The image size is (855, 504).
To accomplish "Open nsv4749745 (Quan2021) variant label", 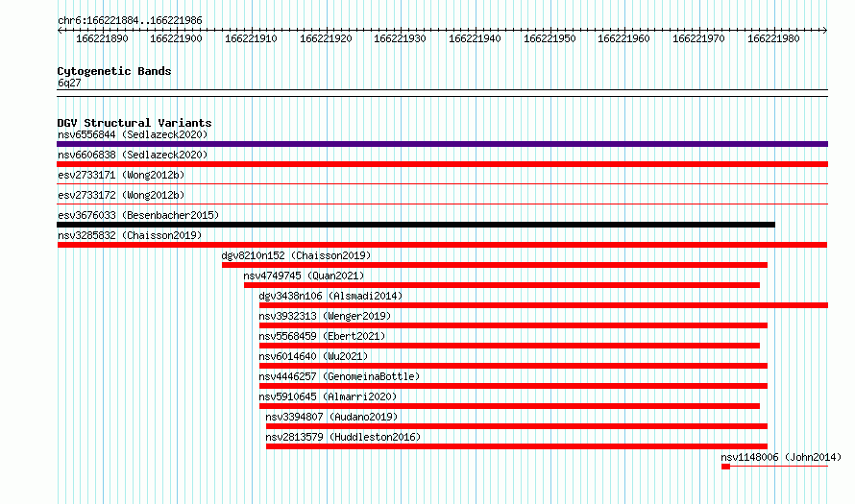I will 304,276.
